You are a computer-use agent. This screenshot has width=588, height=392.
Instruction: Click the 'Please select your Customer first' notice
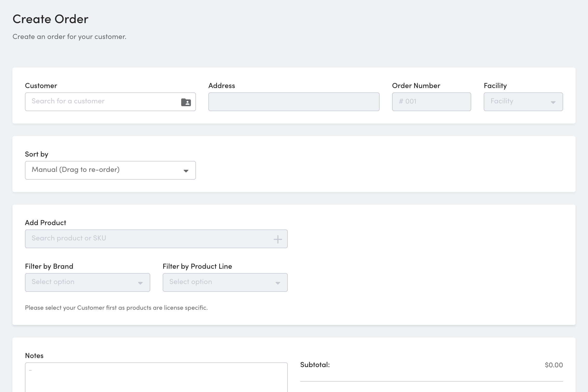pyautogui.click(x=116, y=308)
